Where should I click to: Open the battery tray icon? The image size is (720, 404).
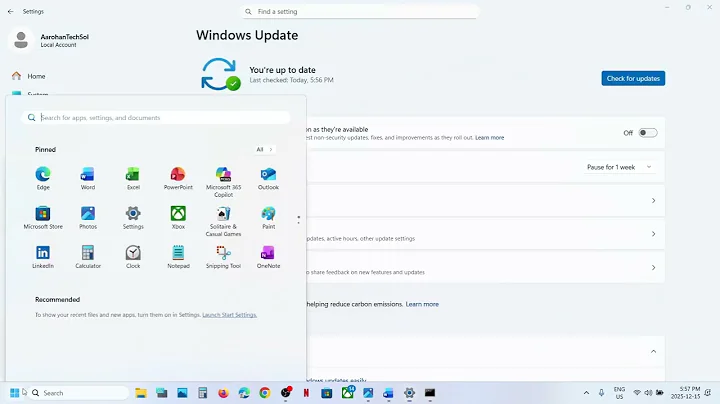click(x=660, y=393)
